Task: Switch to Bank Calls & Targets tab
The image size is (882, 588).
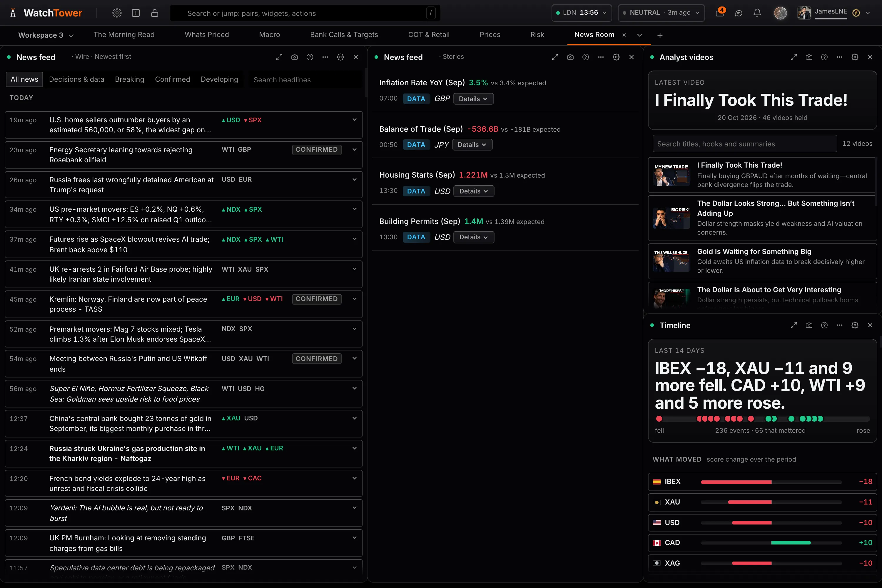Action: 344,35
